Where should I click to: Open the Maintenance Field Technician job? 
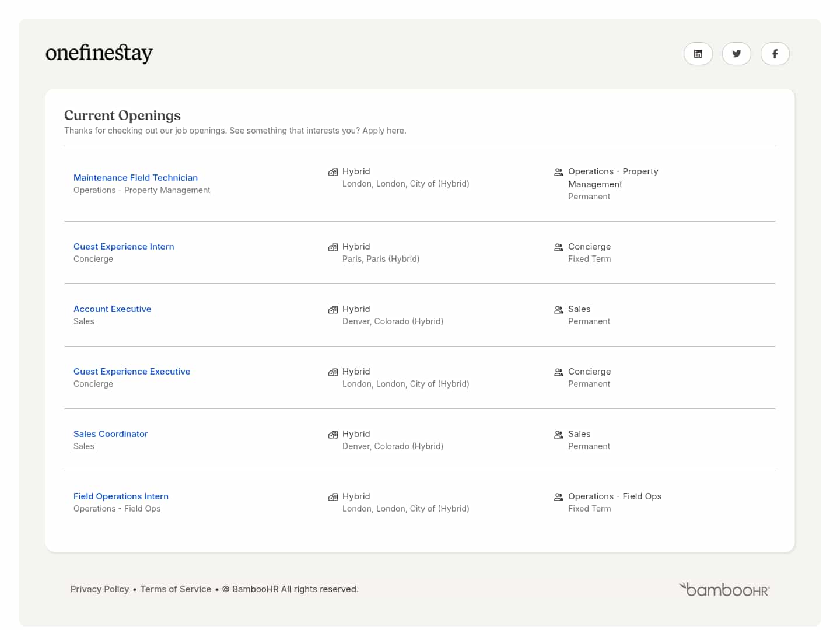(135, 178)
